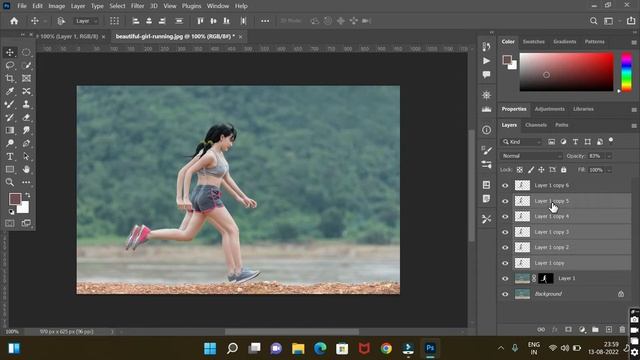This screenshot has width=640, height=360.
Task: Select the Eraser tool
Action: click(26, 118)
